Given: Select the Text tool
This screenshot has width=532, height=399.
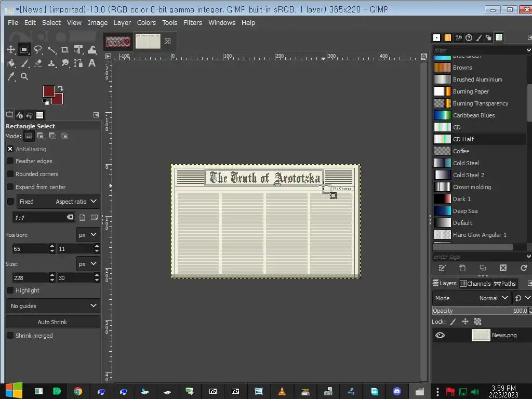Looking at the screenshot, I should [x=92, y=63].
